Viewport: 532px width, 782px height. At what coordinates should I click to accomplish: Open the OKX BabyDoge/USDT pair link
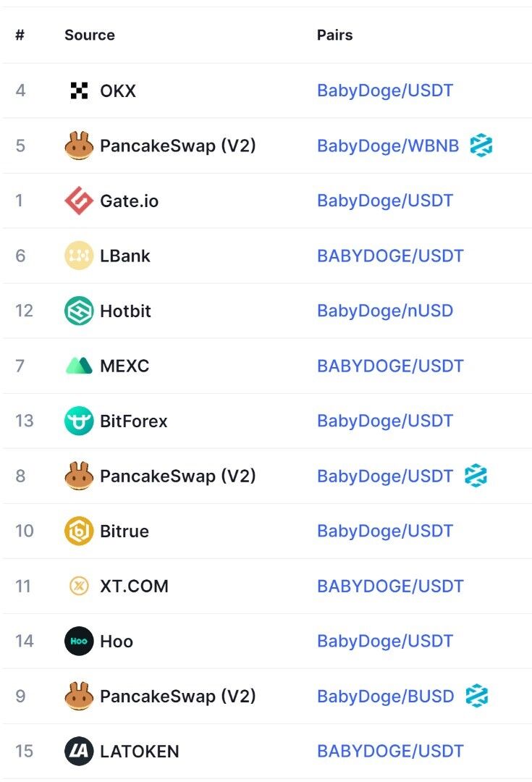tap(385, 91)
